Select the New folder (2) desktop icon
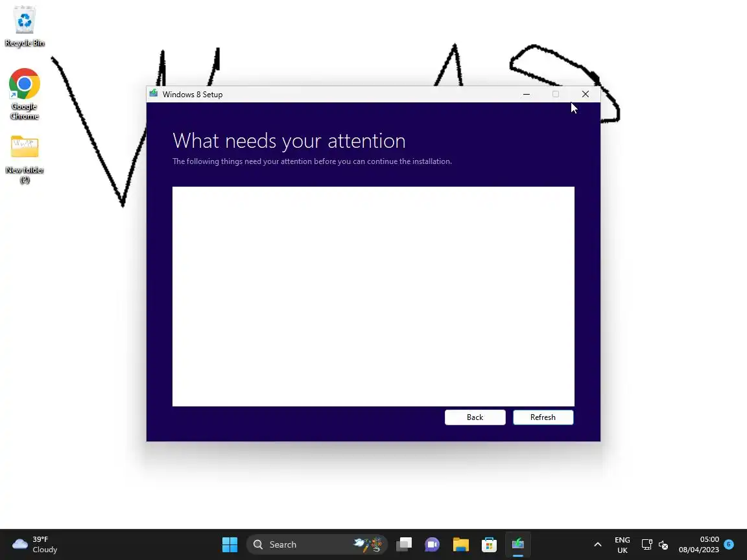The height and width of the screenshot is (560, 747). pos(24,159)
